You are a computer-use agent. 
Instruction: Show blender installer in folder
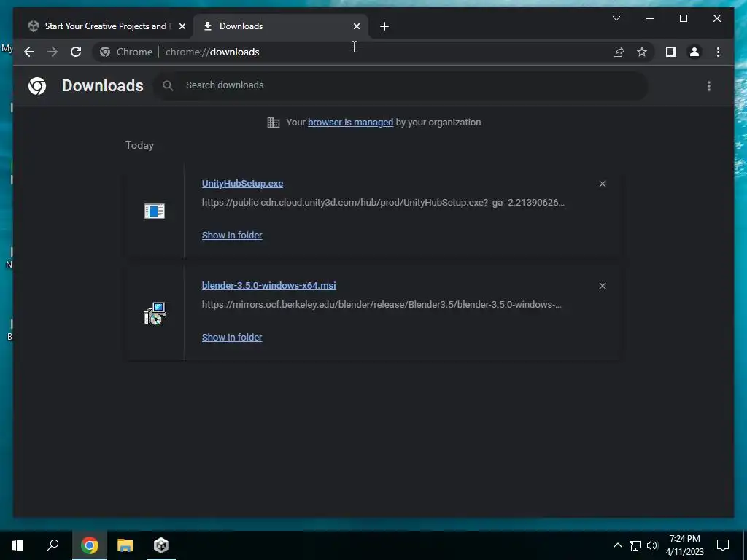[232, 337]
